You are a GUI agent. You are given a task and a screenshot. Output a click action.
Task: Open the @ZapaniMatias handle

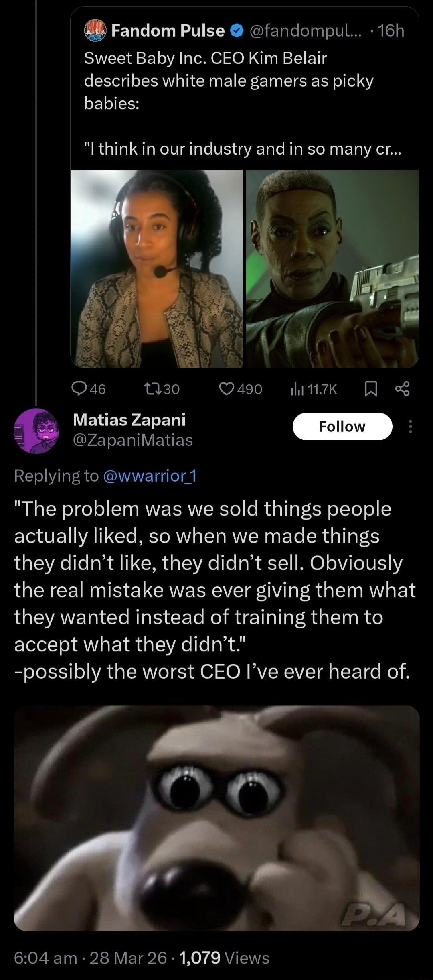pyautogui.click(x=133, y=440)
